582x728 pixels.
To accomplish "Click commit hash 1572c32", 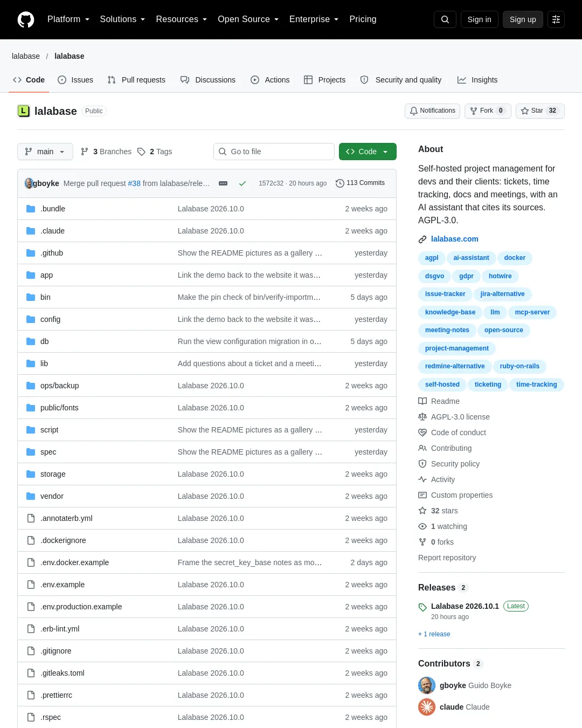I will click(271, 183).
